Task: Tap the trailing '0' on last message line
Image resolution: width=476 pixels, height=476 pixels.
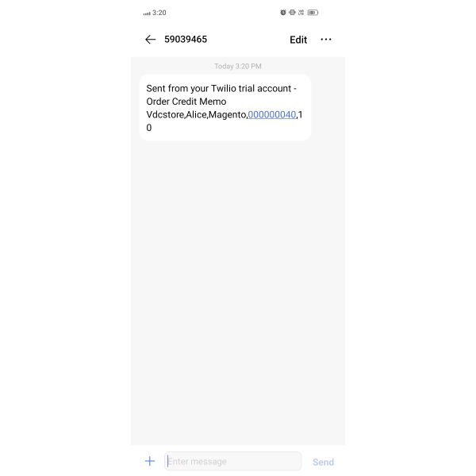Action: pos(149,128)
